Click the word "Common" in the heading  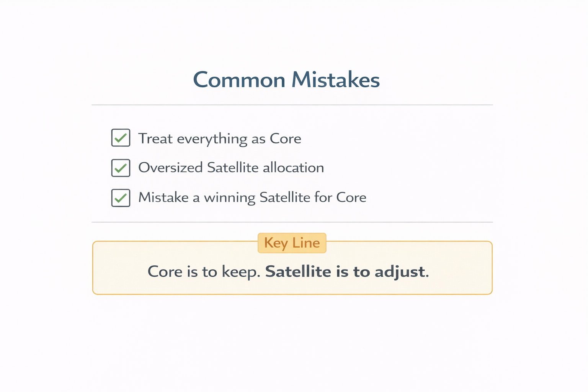239,80
